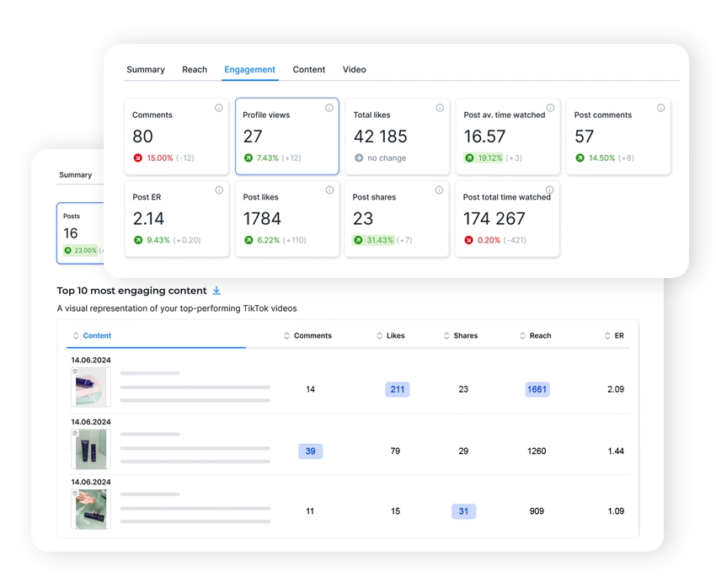The width and height of the screenshot is (716, 588).
Task: Download the top 10 engaging content
Action: click(x=216, y=291)
